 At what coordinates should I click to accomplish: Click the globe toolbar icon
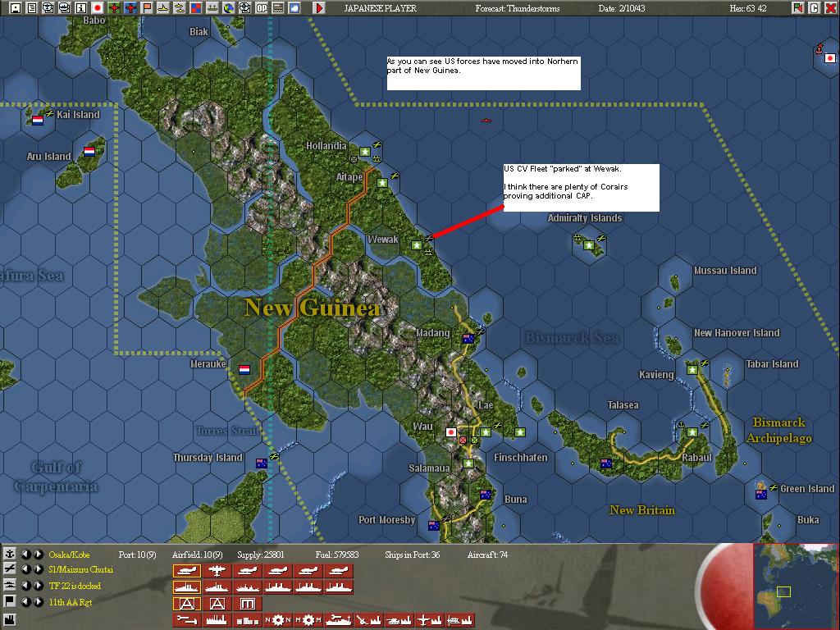point(229,7)
